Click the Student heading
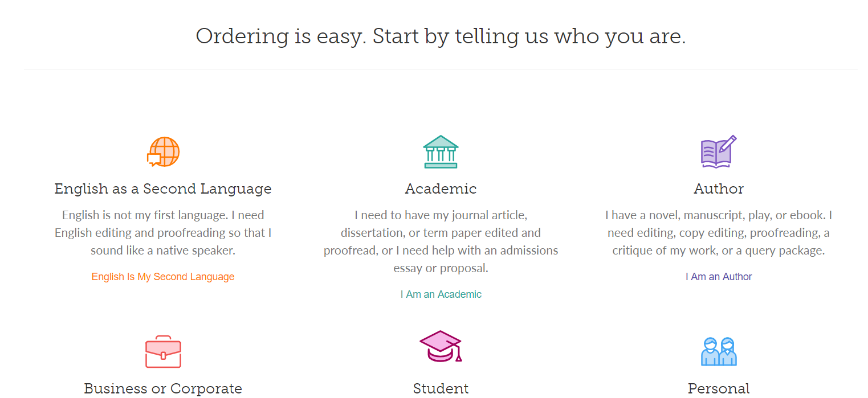This screenshot has width=868, height=398. tap(441, 389)
